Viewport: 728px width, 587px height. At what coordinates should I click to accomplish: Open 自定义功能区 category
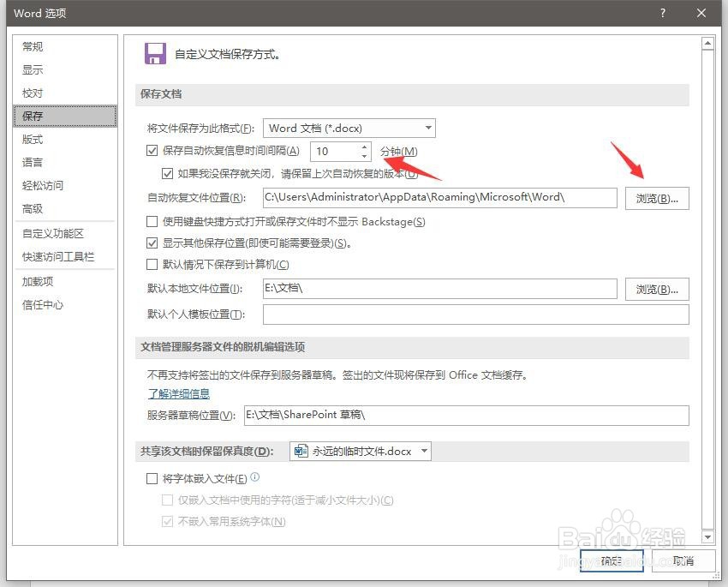65,234
